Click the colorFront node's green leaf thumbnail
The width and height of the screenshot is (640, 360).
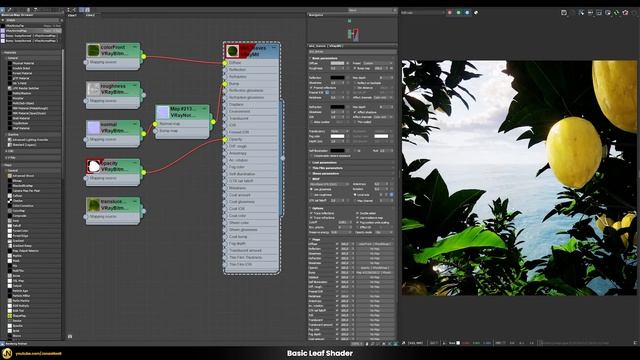(x=93, y=50)
